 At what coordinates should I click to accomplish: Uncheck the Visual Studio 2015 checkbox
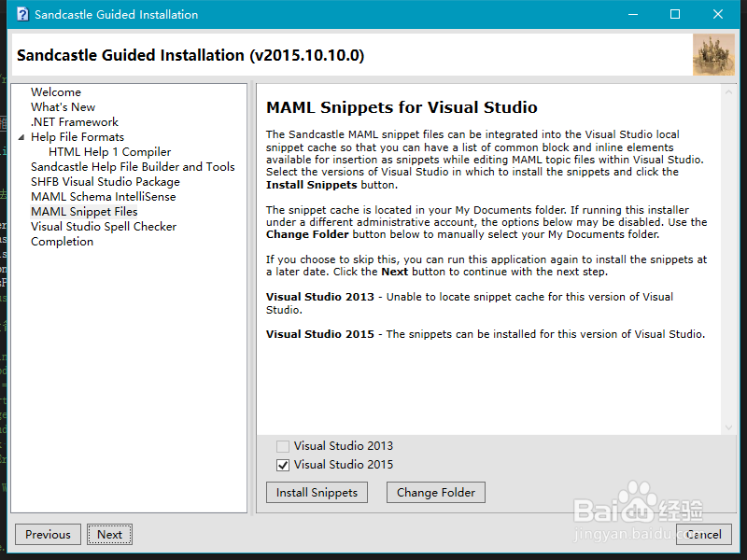tap(283, 465)
